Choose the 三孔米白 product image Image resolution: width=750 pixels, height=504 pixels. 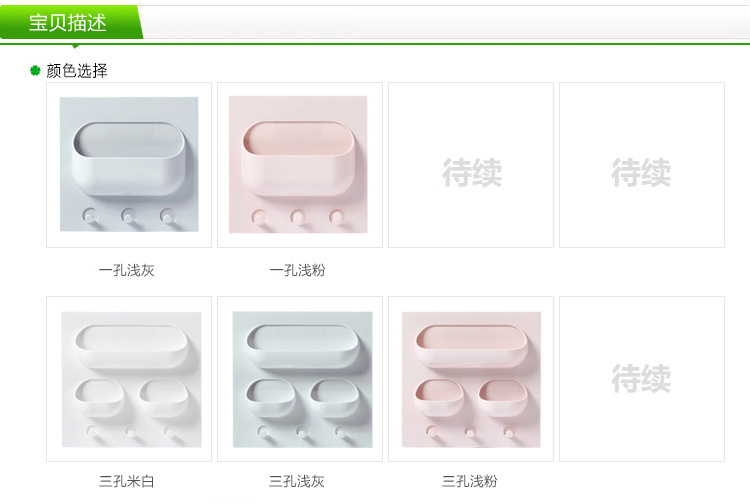129,379
